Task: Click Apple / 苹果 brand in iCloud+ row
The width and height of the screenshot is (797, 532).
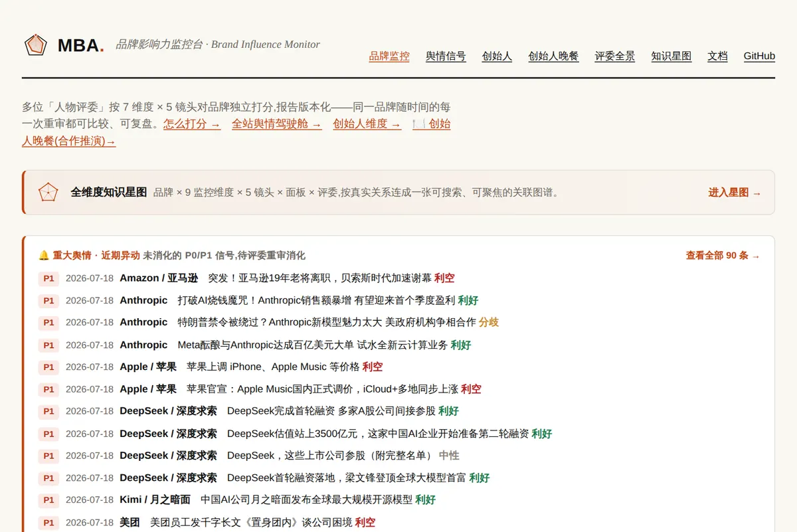Action: click(x=148, y=389)
